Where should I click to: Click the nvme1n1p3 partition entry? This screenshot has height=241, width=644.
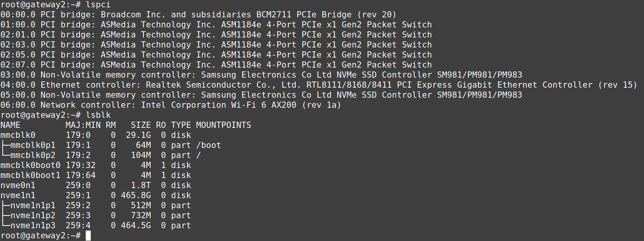tap(33, 226)
